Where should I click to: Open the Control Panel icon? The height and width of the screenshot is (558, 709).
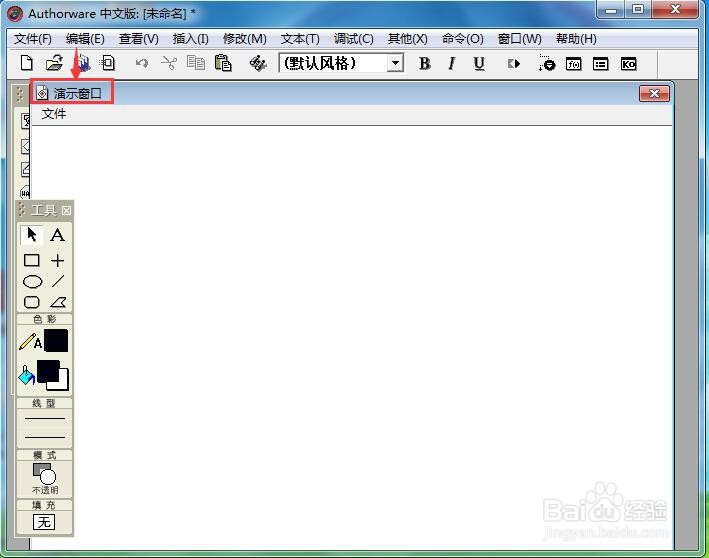547,64
